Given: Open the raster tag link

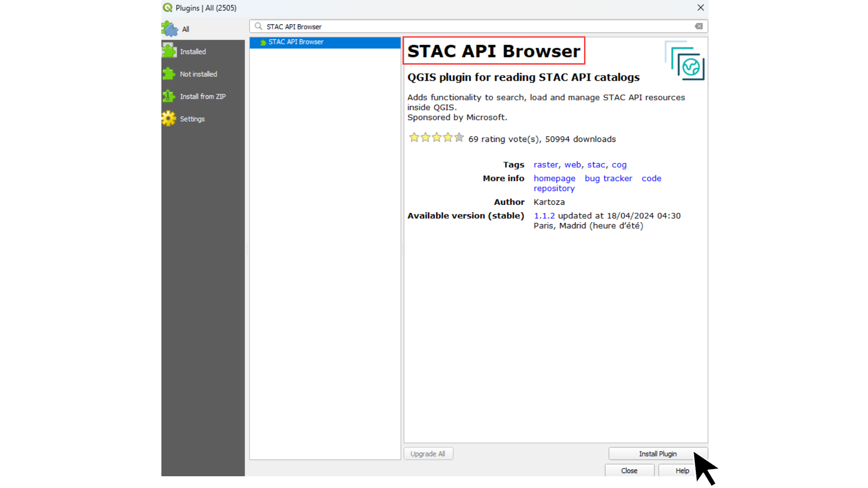Looking at the screenshot, I should pos(546,165).
